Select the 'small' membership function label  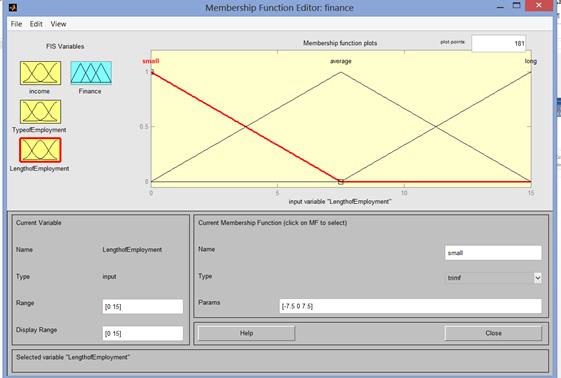[151, 61]
